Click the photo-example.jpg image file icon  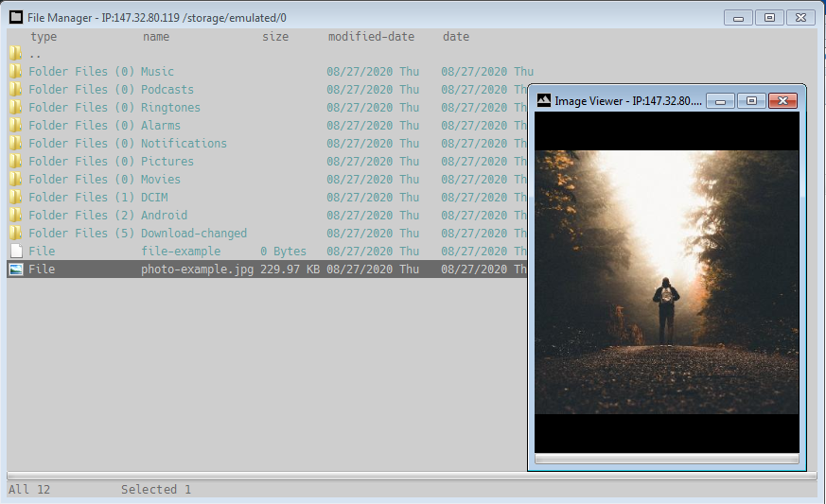(16, 269)
